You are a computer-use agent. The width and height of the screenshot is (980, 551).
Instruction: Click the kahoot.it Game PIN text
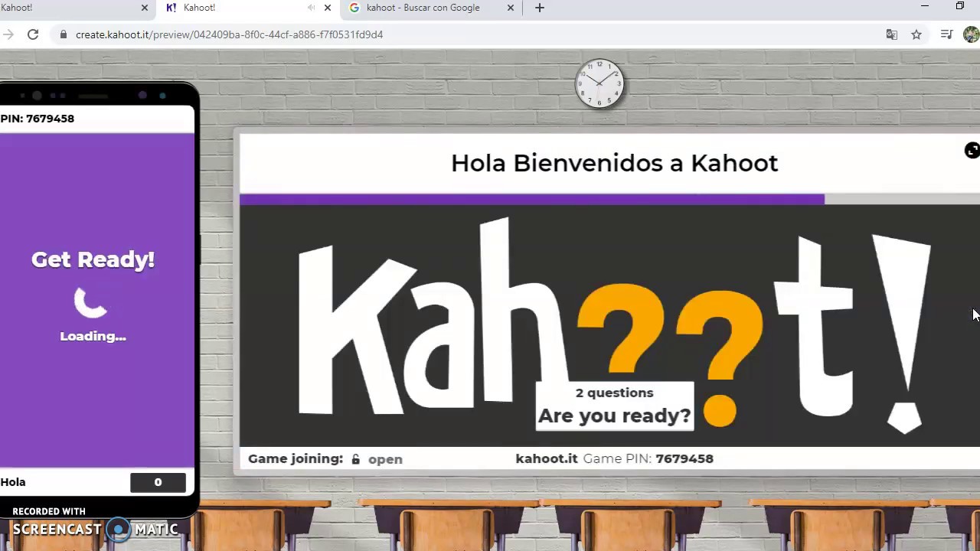pyautogui.click(x=615, y=458)
